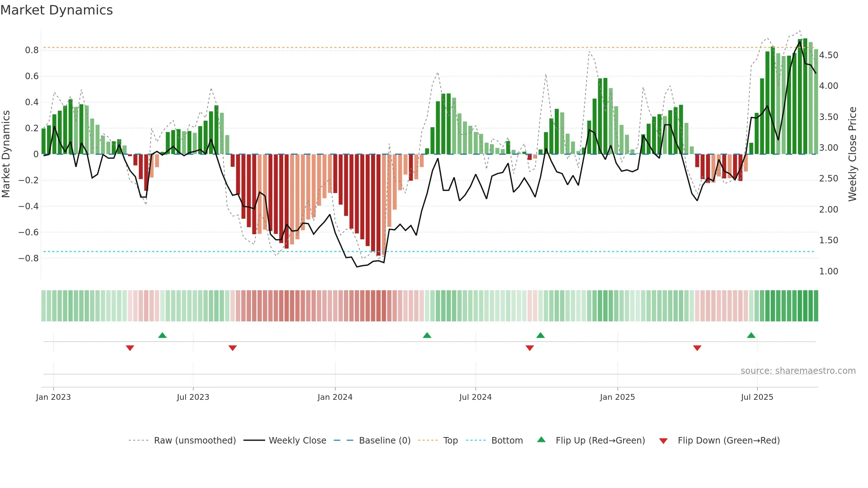Screen dimensions: 868x488
Task: Click the first flip-up triangle after Jan 2024
Action: click(427, 335)
